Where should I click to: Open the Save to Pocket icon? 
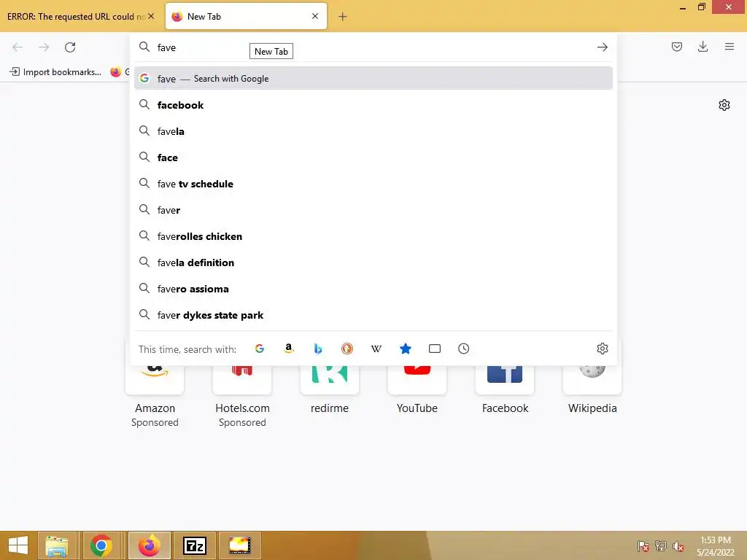coord(676,47)
